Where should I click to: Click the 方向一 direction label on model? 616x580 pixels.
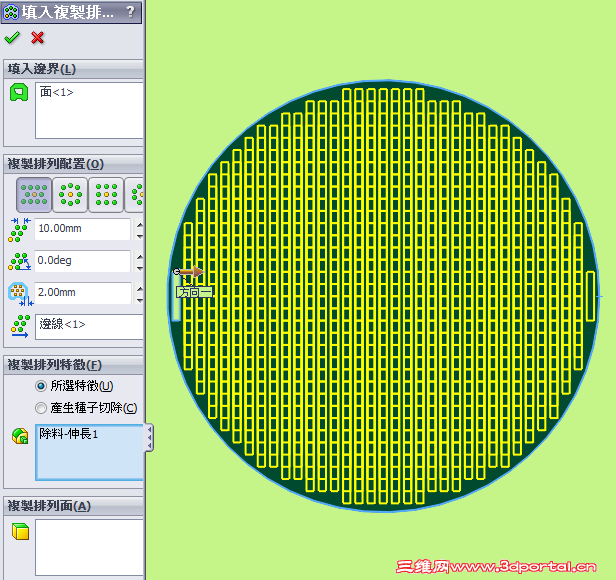point(194,292)
